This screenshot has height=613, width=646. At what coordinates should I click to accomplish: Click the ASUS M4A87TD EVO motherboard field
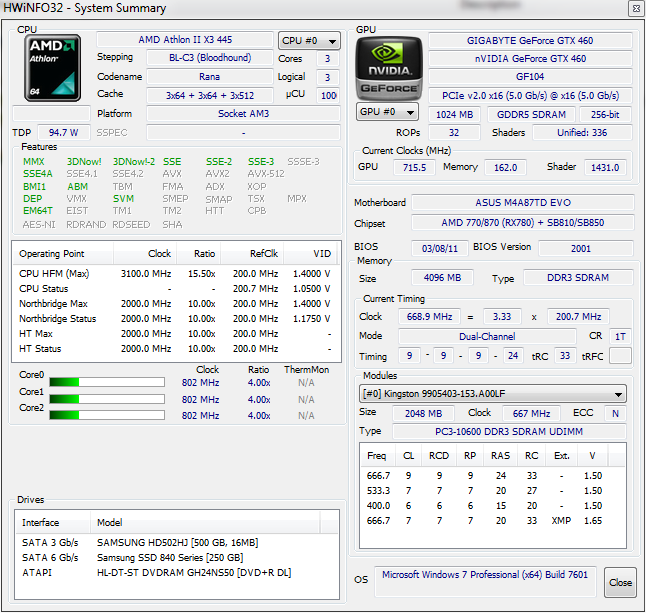tap(523, 203)
